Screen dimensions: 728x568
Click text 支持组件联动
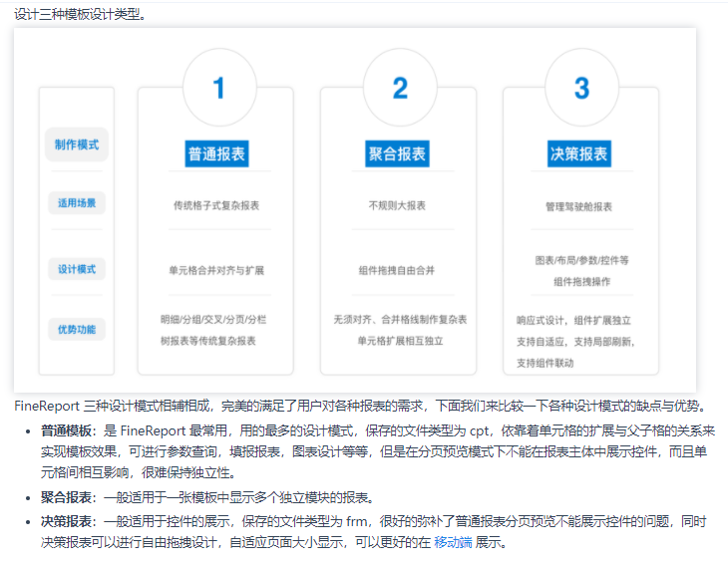point(546,363)
